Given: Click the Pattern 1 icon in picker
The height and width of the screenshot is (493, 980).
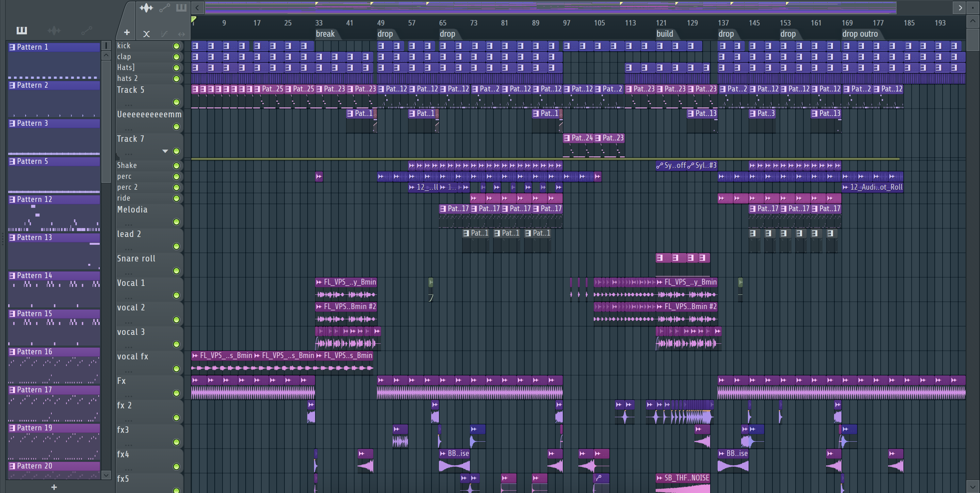Looking at the screenshot, I should point(12,47).
